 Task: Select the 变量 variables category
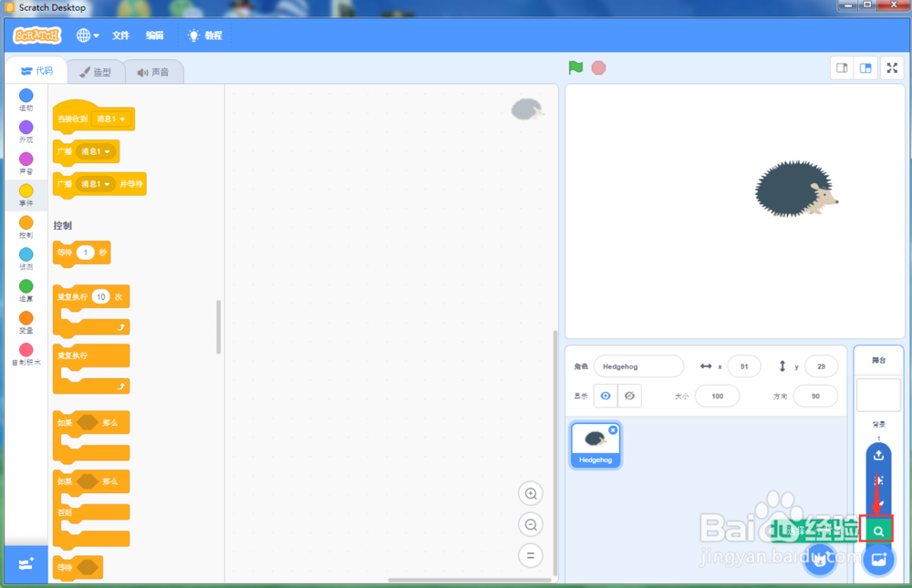(26, 322)
